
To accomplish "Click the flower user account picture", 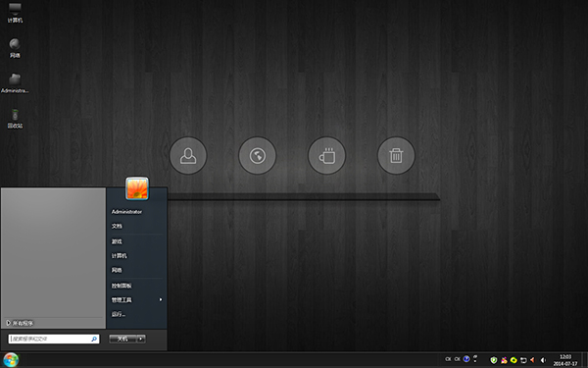I will 137,188.
